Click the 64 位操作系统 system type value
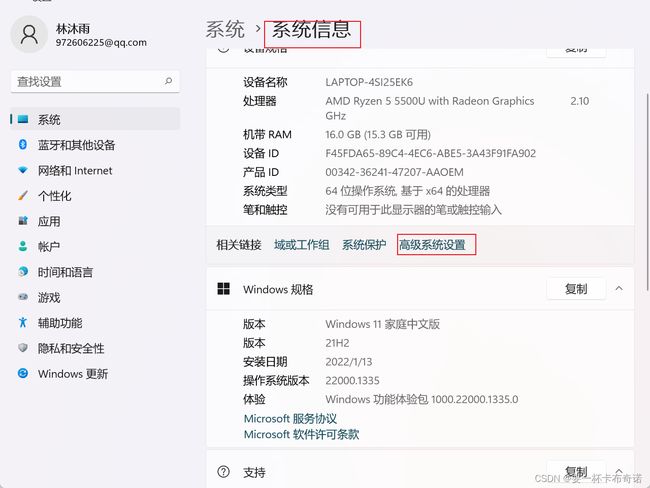This screenshot has height=488, width=650. (x=407, y=191)
